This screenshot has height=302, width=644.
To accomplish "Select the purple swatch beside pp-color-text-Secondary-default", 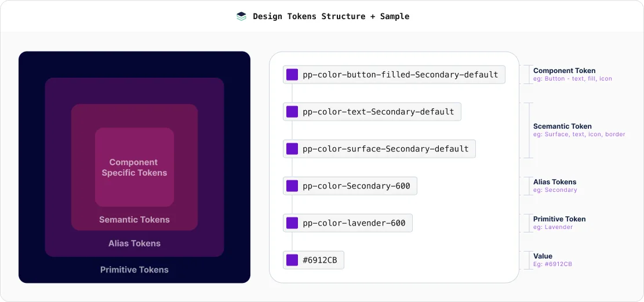I will [292, 112].
